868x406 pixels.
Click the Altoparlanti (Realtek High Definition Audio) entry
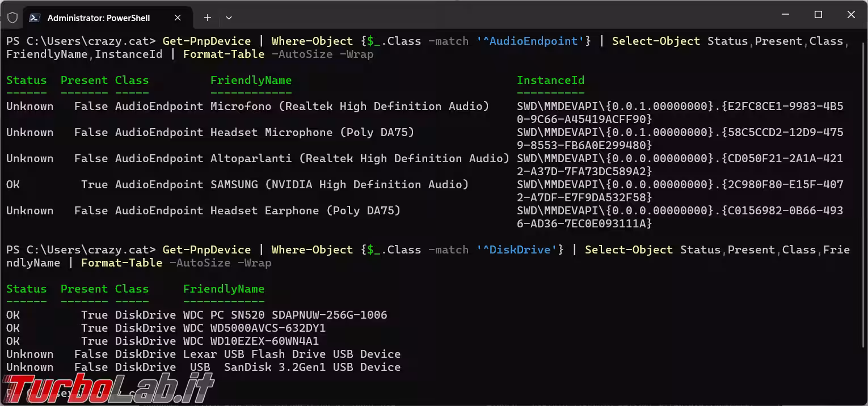point(360,159)
